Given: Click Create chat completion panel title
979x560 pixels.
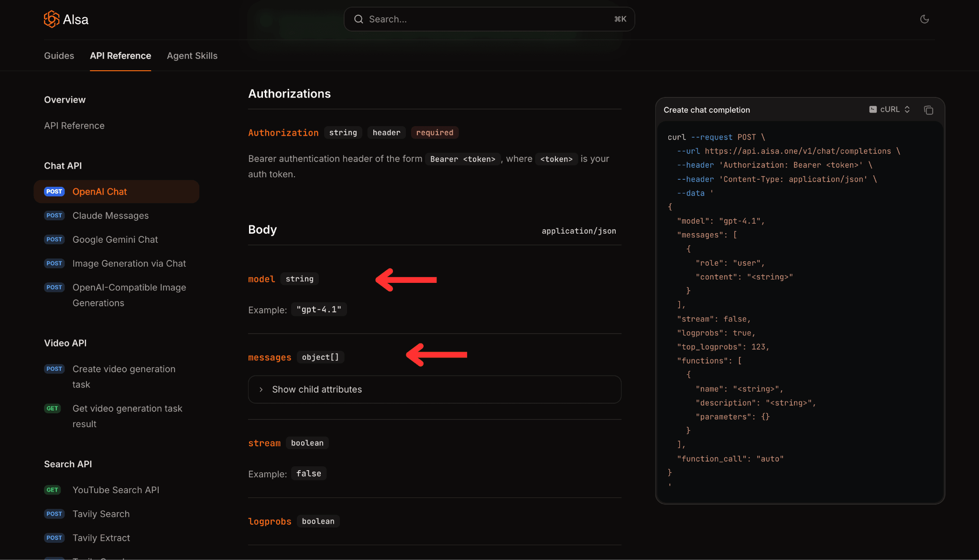Looking at the screenshot, I should (707, 110).
